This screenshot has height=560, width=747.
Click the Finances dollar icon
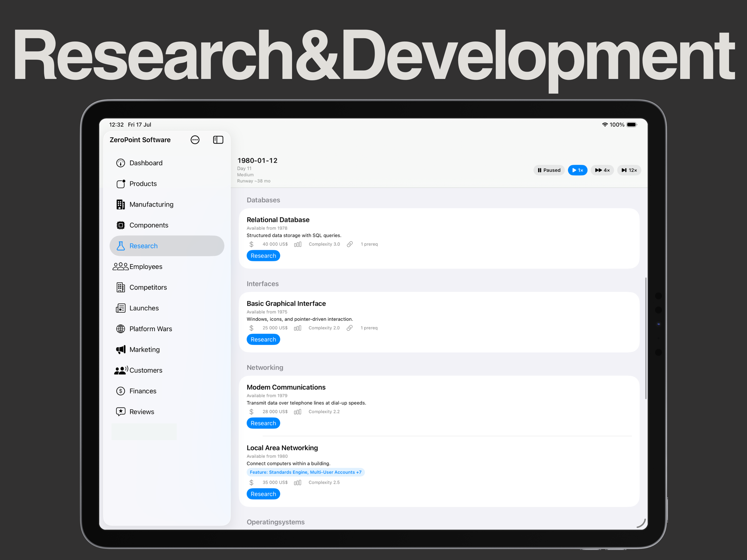tap(121, 391)
